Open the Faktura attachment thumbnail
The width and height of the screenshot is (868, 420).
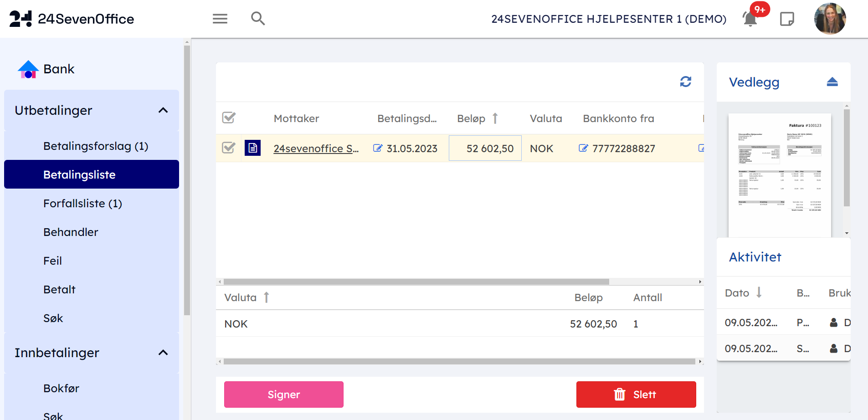point(780,175)
